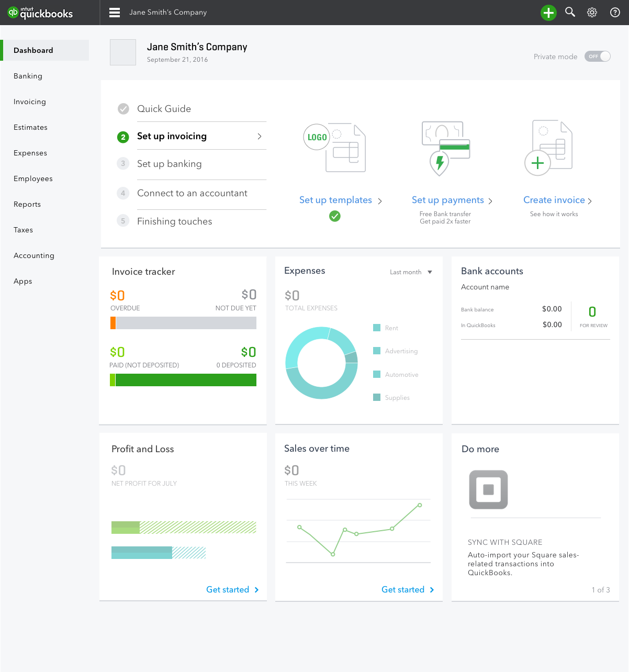The image size is (629, 672).
Task: Select Connect to an accountant step
Action: (x=192, y=193)
